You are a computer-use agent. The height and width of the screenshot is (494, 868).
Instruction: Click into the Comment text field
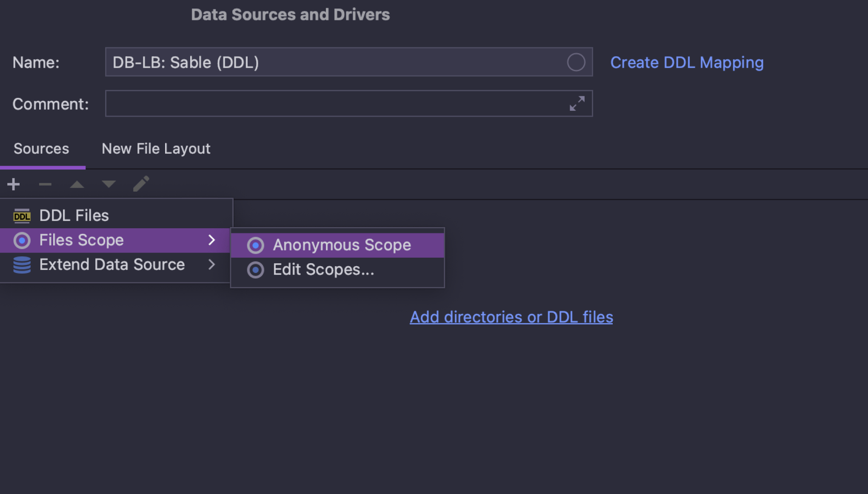(x=332, y=103)
